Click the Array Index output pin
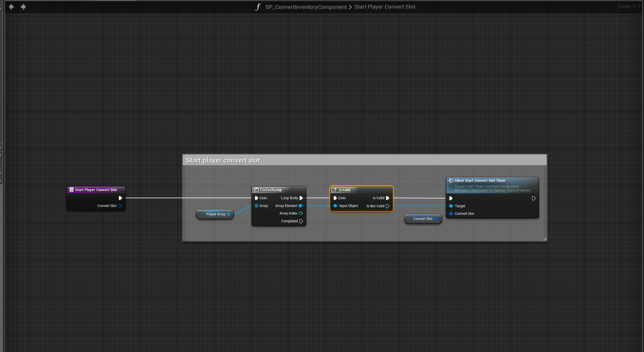644x352 pixels. 300,213
